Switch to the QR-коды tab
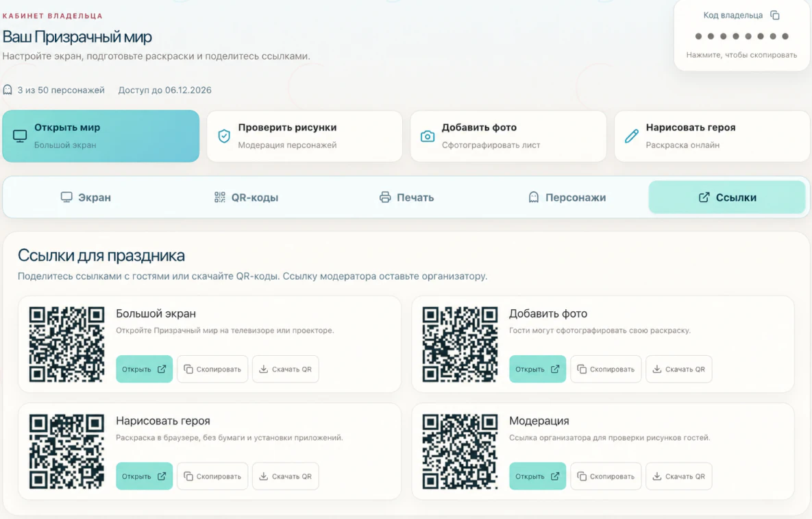Screen dimensions: 812x519 click(247, 197)
